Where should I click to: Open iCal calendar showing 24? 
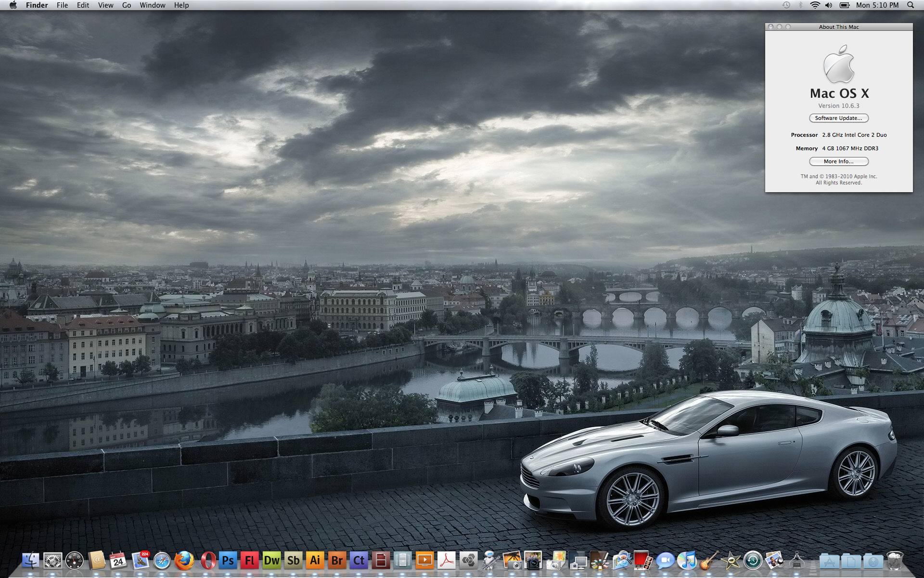click(118, 561)
